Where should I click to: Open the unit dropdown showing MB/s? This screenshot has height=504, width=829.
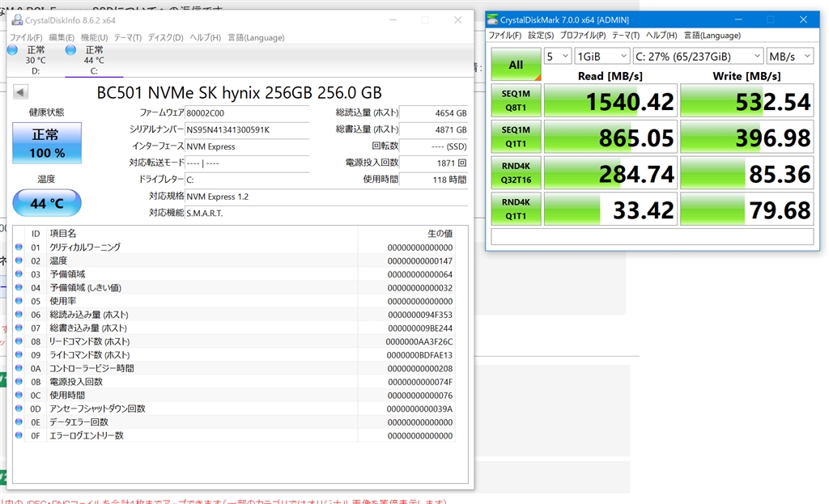tap(790, 56)
